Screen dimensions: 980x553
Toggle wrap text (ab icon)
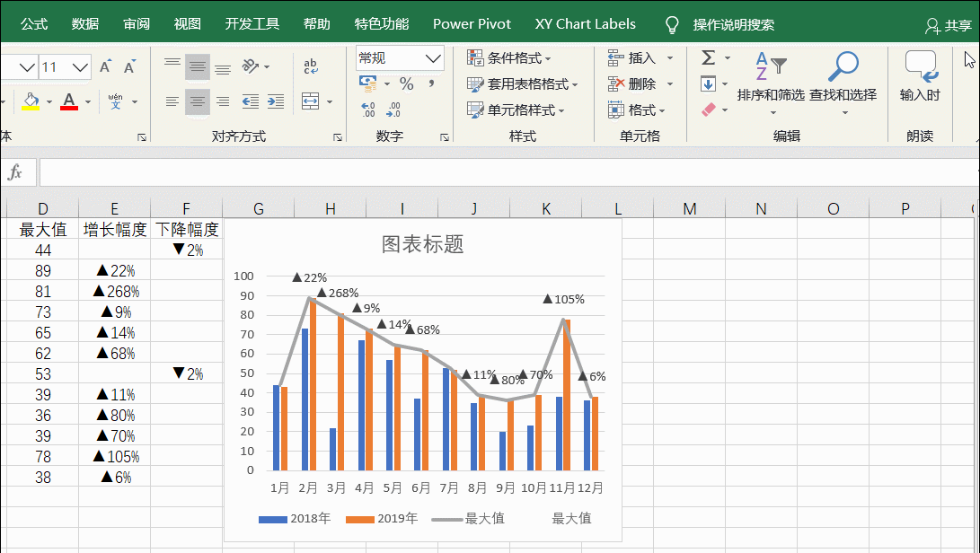pyautogui.click(x=310, y=66)
